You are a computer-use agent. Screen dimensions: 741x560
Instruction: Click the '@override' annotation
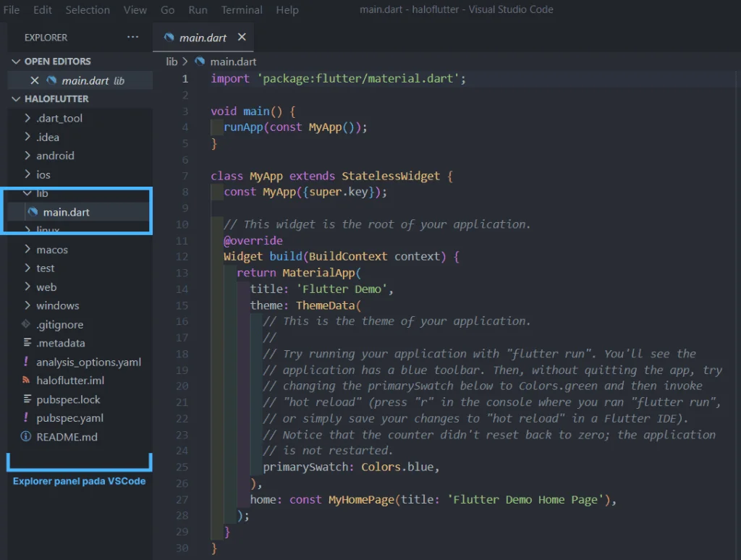pos(253,240)
